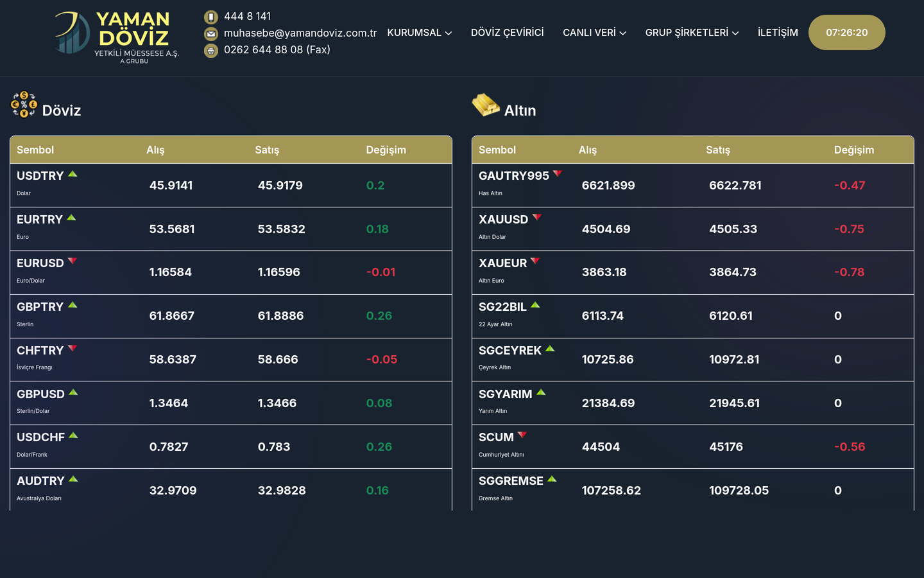The image size is (924, 578).
Task: Expand the KURUMSAL dropdown menu
Action: click(420, 33)
